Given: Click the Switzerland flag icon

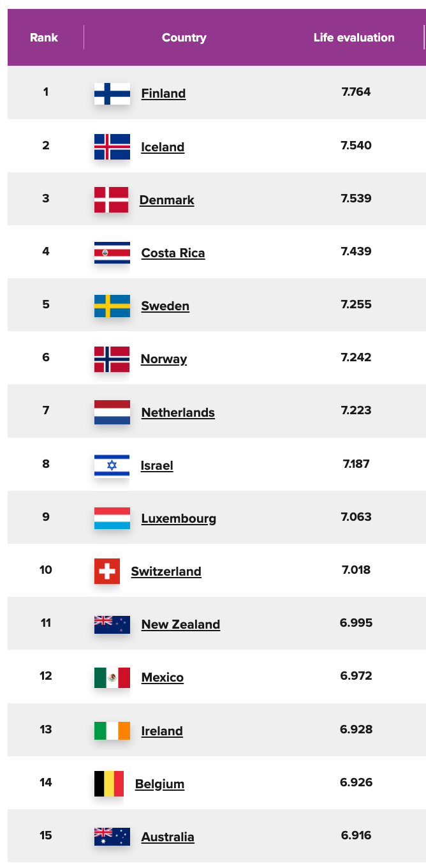Looking at the screenshot, I should click(x=107, y=571).
